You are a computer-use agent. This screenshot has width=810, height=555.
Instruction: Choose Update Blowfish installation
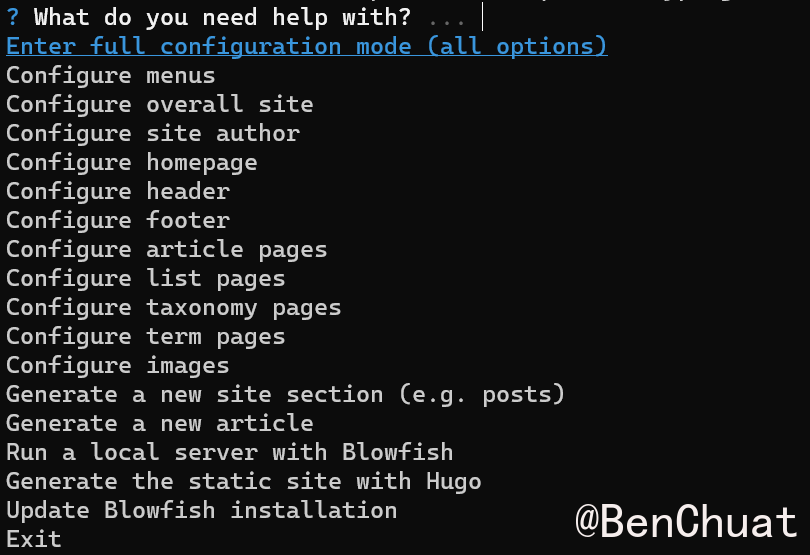coord(201,510)
